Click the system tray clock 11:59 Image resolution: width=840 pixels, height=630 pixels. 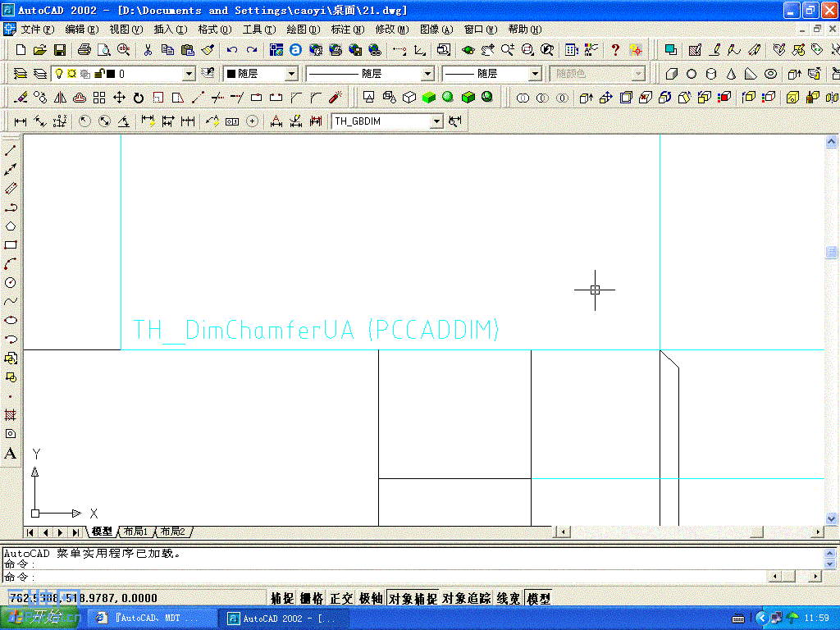816,619
